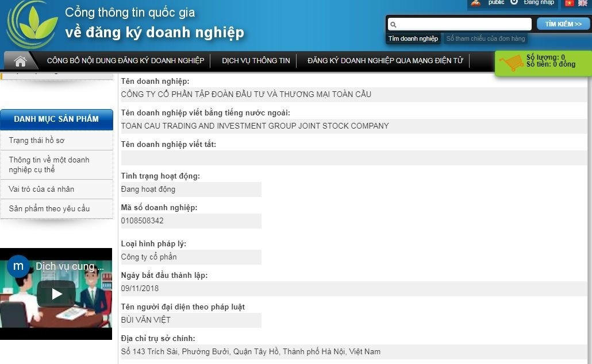Click the Home icon in navigation bar
Image resolution: width=592 pixels, height=364 pixels.
click(x=21, y=61)
